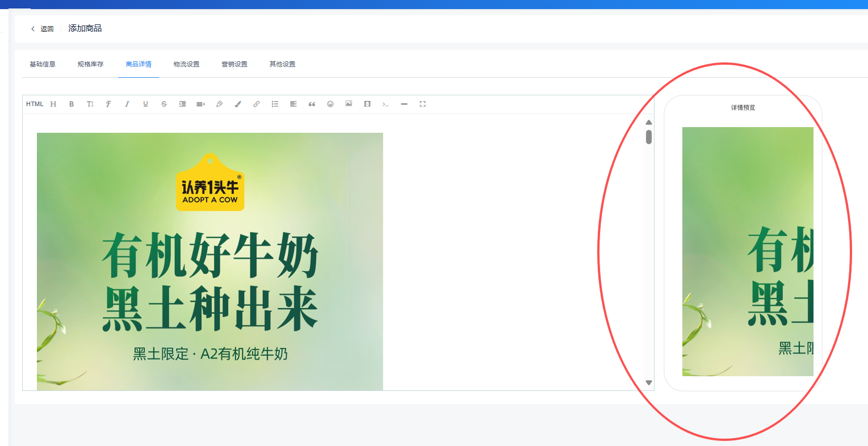This screenshot has height=446, width=868.
Task: Open the Heading style tool
Action: (x=53, y=104)
